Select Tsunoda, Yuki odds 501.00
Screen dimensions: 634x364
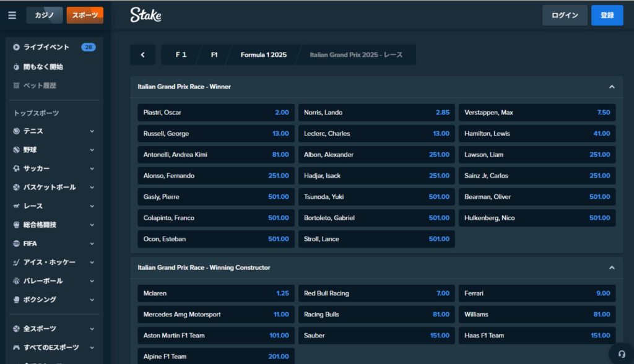pos(376,197)
